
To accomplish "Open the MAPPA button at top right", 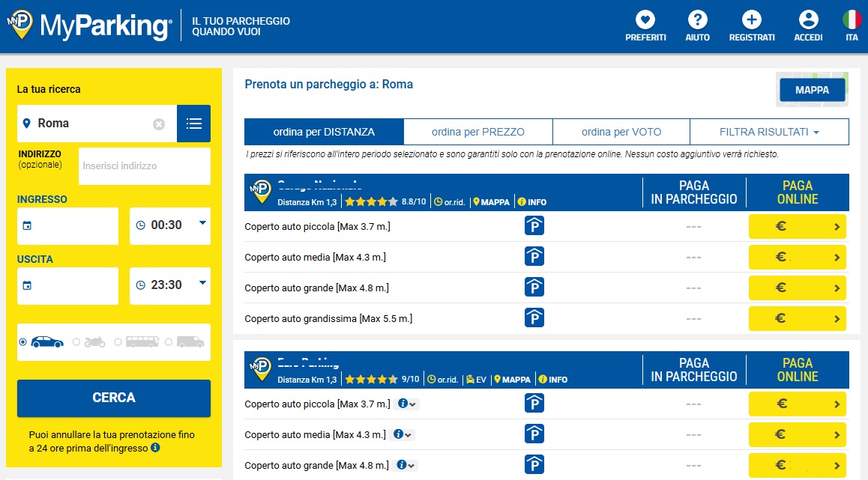I will (x=812, y=90).
